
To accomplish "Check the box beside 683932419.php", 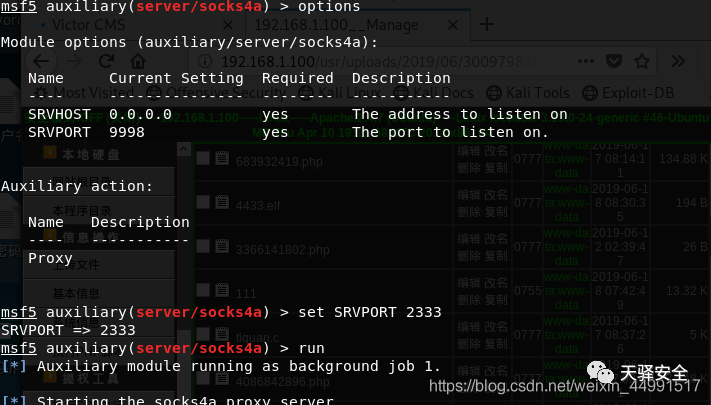I will coord(203,158).
